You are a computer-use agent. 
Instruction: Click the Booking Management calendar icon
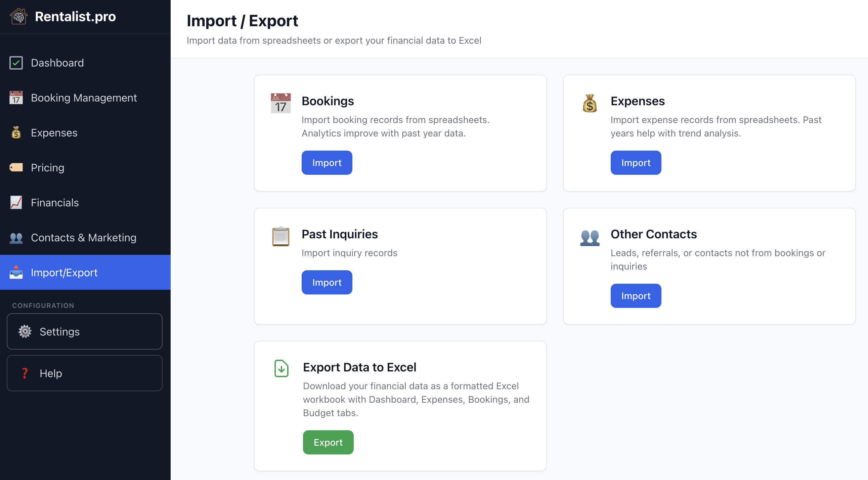tap(15, 98)
